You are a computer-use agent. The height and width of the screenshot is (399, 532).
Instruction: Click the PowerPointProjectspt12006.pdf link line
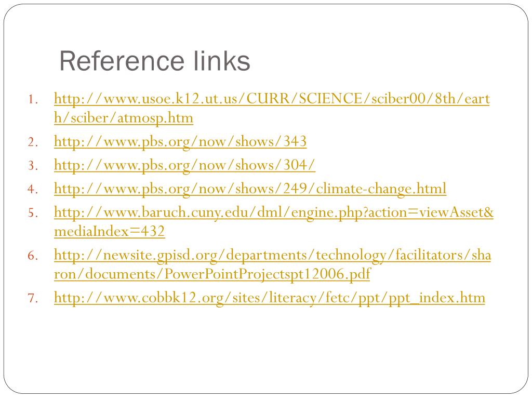coord(212,274)
